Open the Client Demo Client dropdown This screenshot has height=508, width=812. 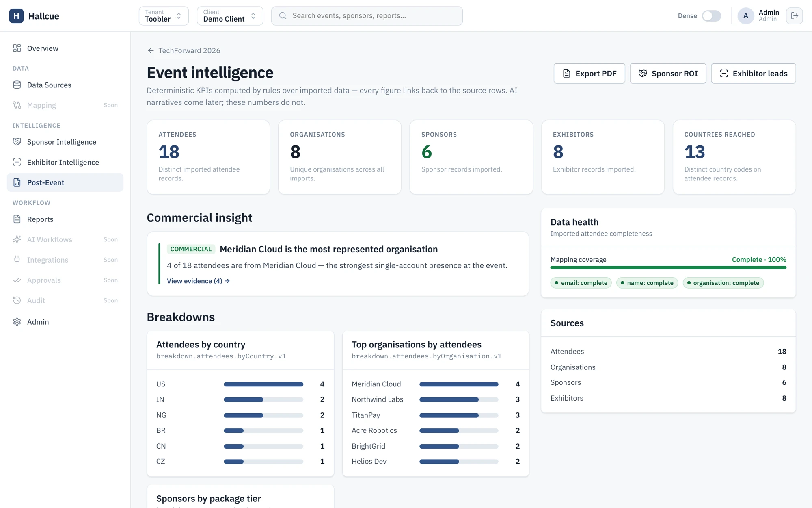230,16
